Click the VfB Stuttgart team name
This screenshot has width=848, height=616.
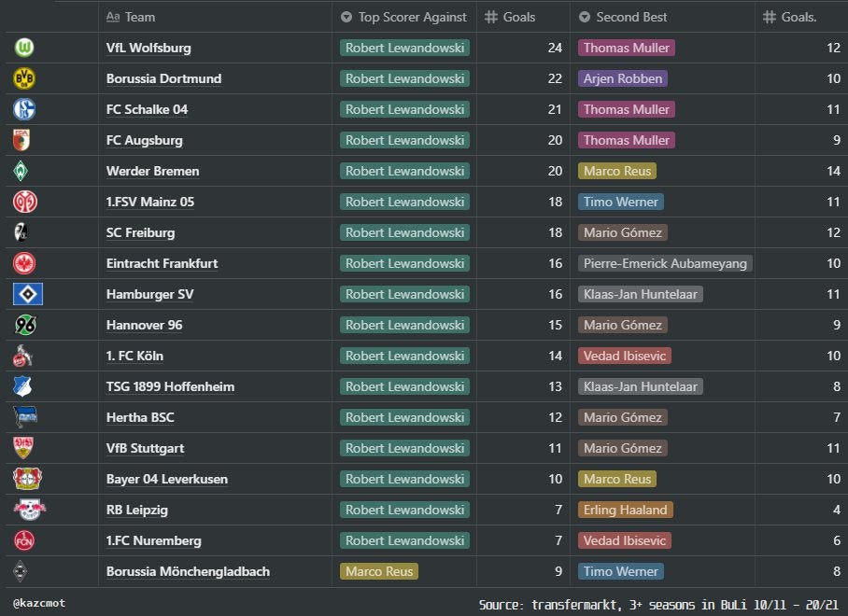[x=145, y=448]
